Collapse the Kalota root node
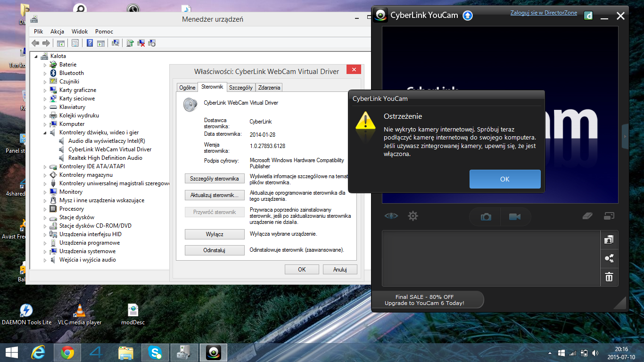The height and width of the screenshot is (362, 644). [x=36, y=56]
